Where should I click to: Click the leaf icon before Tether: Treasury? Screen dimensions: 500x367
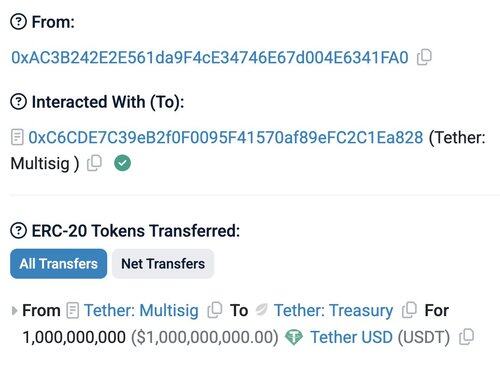[262, 310]
